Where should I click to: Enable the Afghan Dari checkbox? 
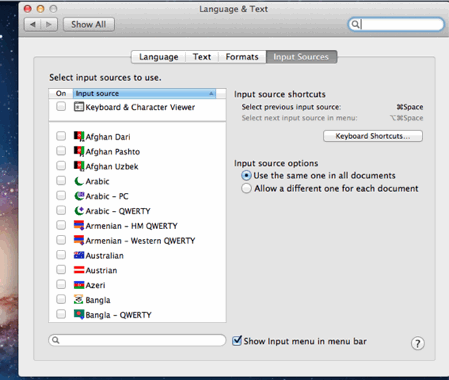61,136
